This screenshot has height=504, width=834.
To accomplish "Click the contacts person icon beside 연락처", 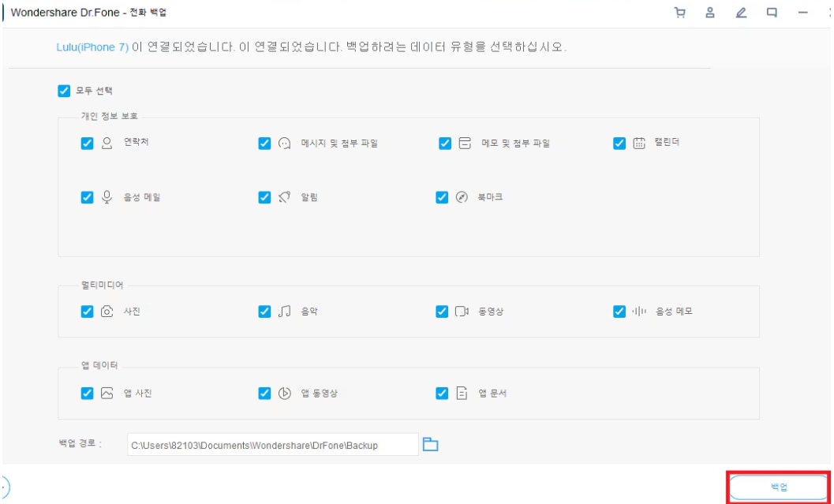I will coord(107,143).
